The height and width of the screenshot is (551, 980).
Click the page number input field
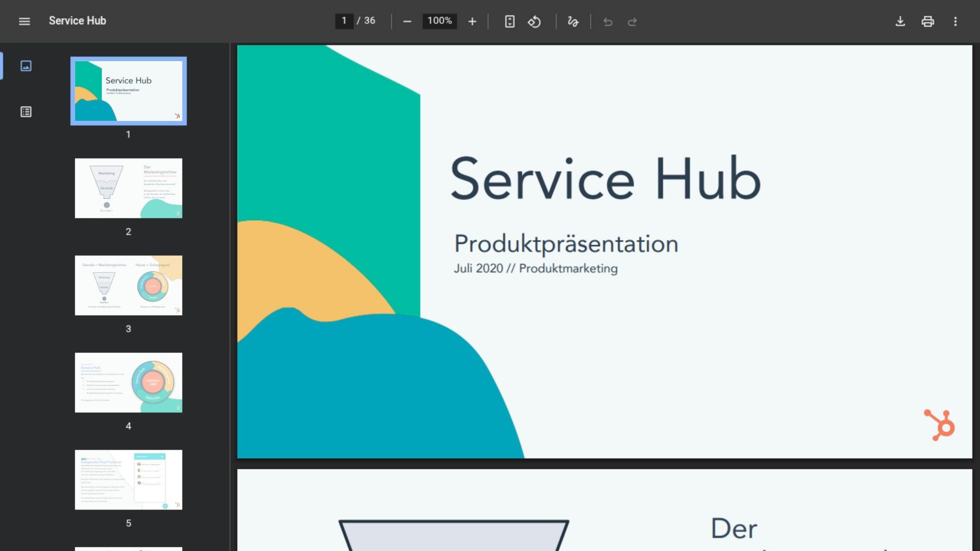click(x=345, y=21)
